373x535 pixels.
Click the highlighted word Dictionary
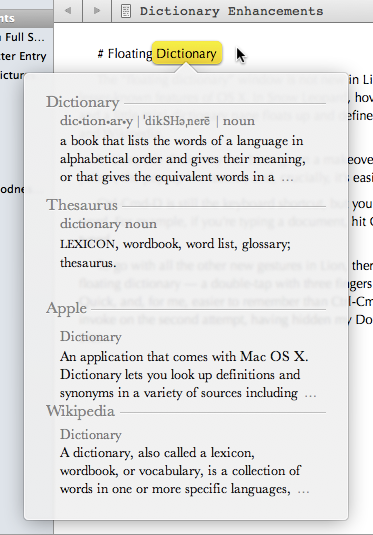click(x=187, y=54)
